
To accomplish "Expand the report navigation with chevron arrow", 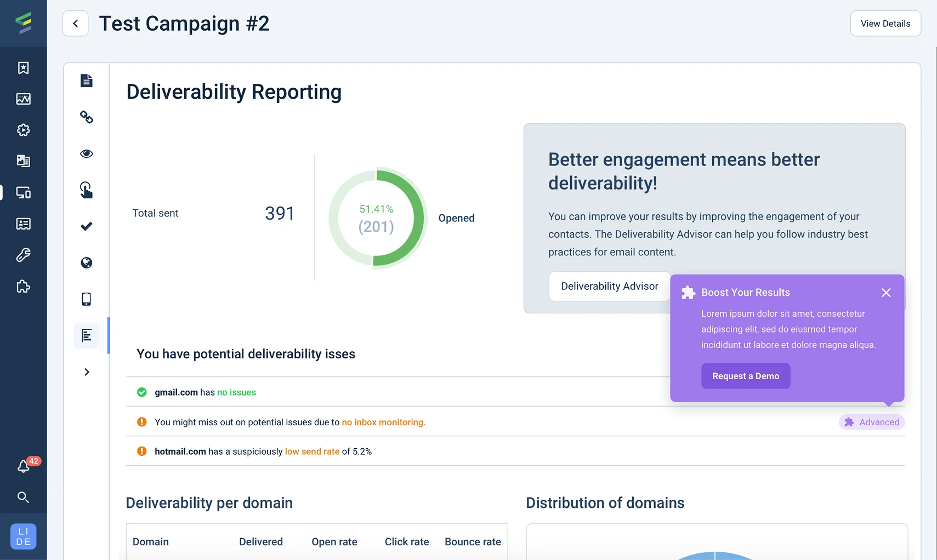I will pos(87,372).
